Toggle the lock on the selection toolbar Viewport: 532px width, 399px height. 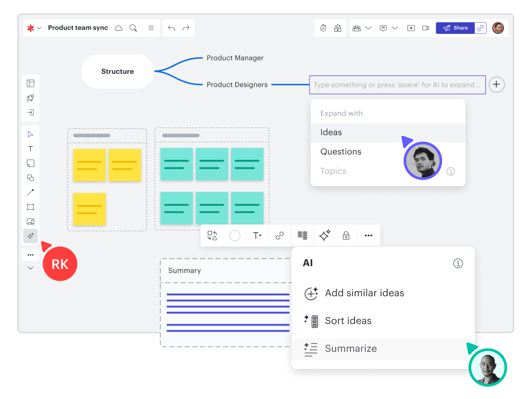[346, 236]
